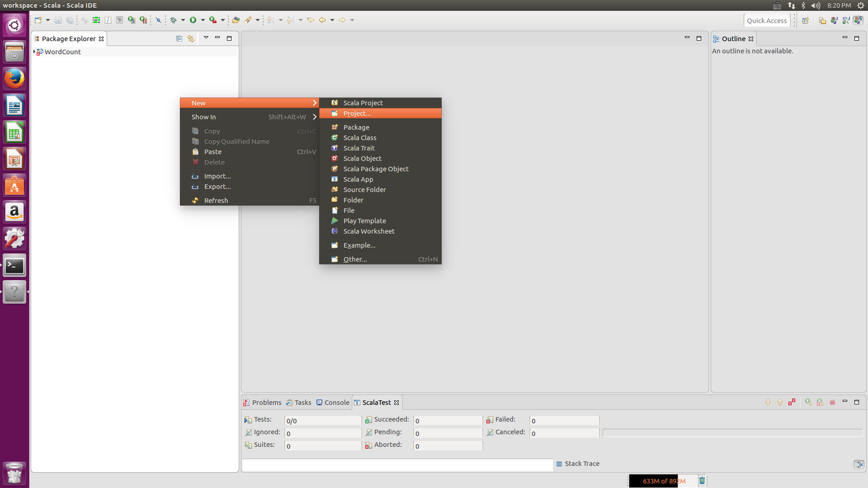This screenshot has height=488, width=868.
Task: Click the Quick Access field
Action: [767, 20]
